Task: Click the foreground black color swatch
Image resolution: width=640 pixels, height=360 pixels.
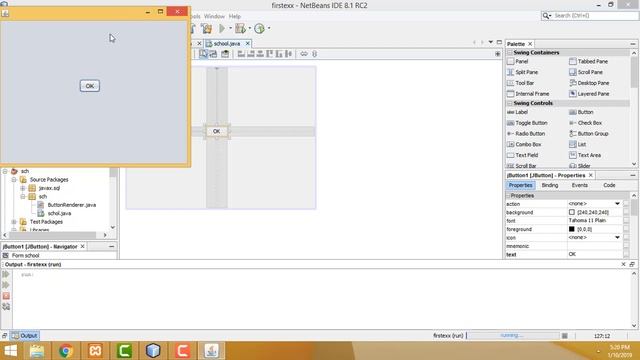Action: click(x=572, y=229)
